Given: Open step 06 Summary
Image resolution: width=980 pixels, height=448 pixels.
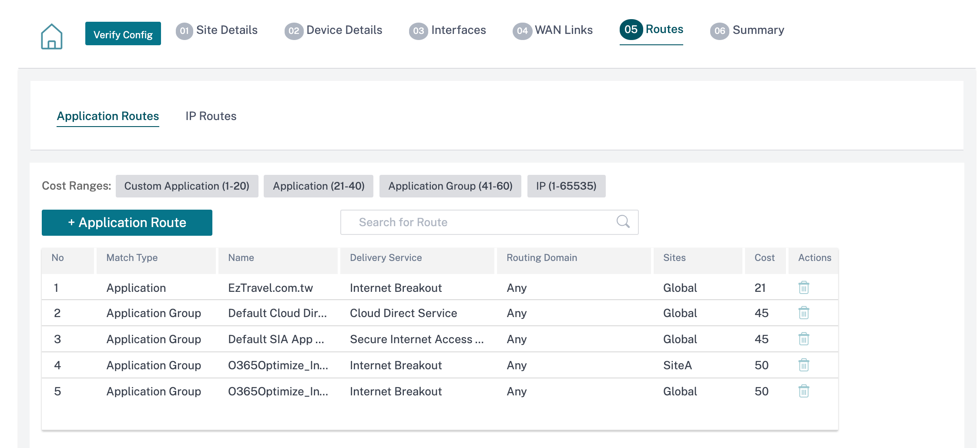Looking at the screenshot, I should (x=747, y=30).
